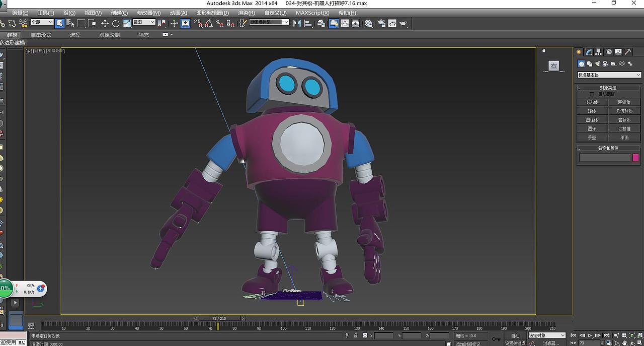
Task: Click the Select and Manipulate icon
Action: point(174,23)
